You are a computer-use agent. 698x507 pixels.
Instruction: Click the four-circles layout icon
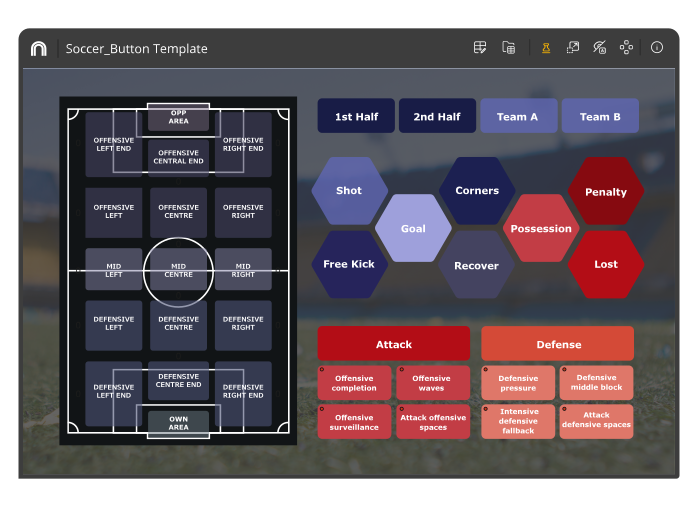[626, 47]
